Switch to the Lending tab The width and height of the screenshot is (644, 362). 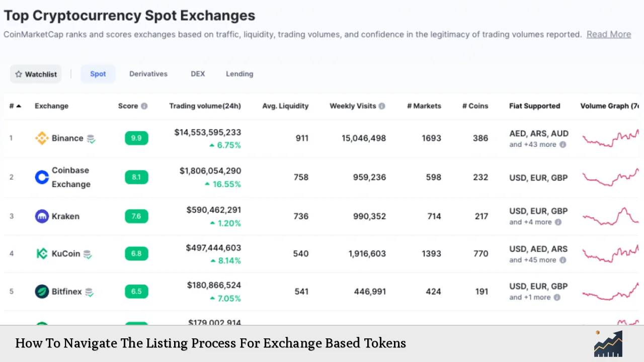coord(239,74)
